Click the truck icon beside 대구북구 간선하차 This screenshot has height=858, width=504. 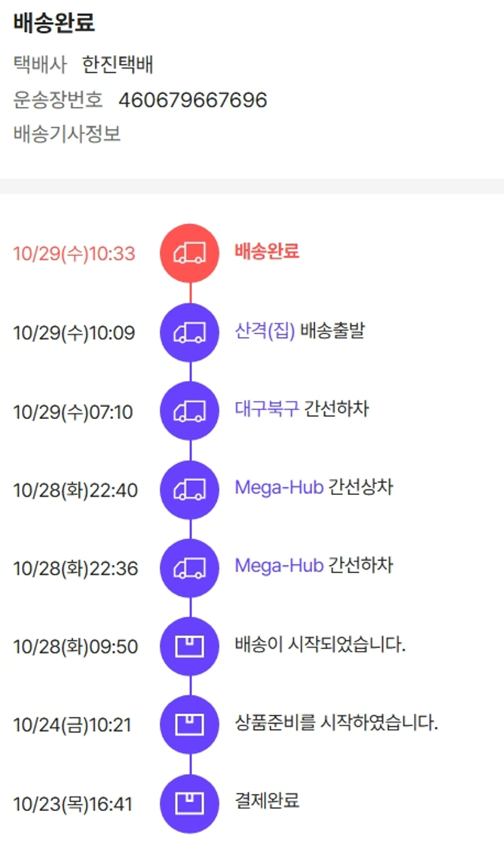[x=190, y=411]
